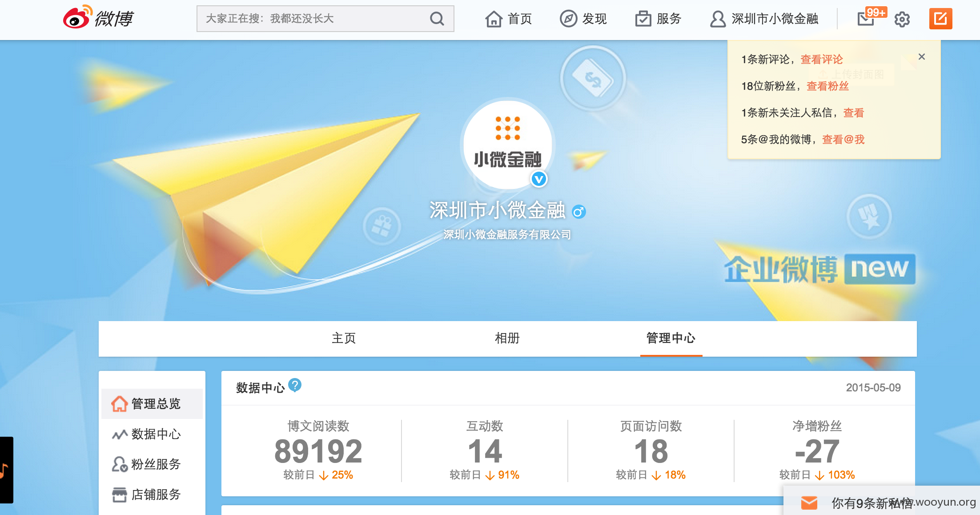Click the 互动数 value 14

[x=485, y=451]
